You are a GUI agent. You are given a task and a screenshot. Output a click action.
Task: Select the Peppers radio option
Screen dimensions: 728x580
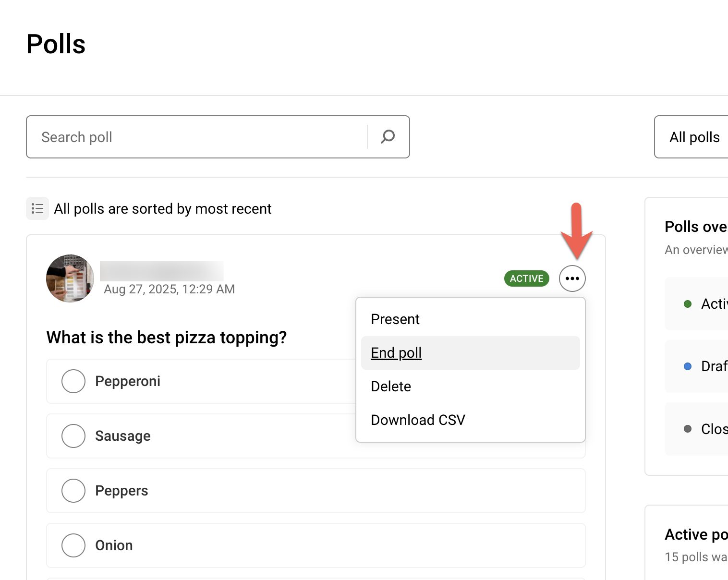(x=73, y=491)
